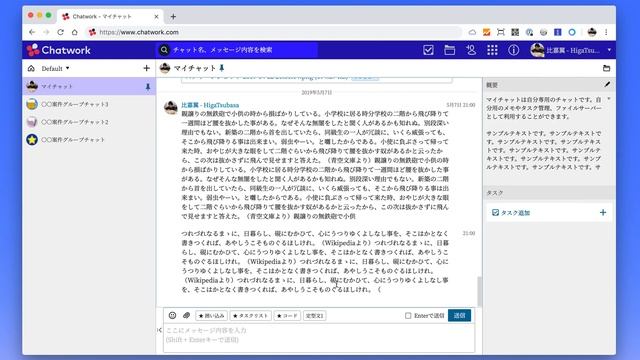Image resolution: width=640 pixels, height=360 pixels.
Task: Expand the Default category dropdown
Action: click(55, 68)
